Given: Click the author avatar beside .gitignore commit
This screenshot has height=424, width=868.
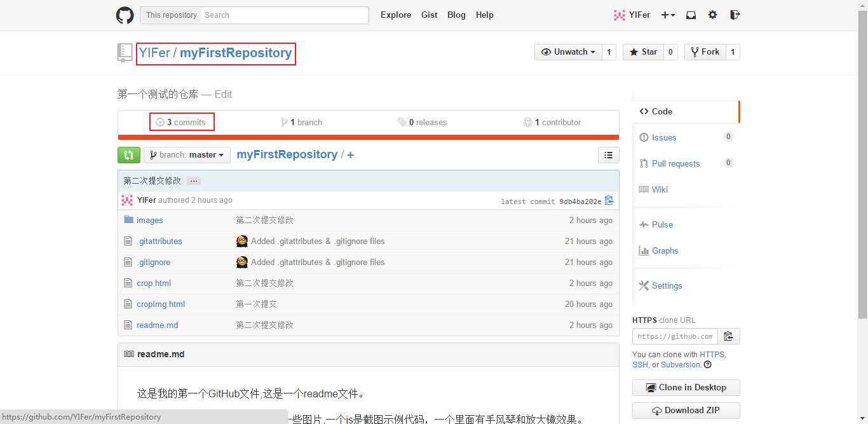Looking at the screenshot, I should pos(242,262).
